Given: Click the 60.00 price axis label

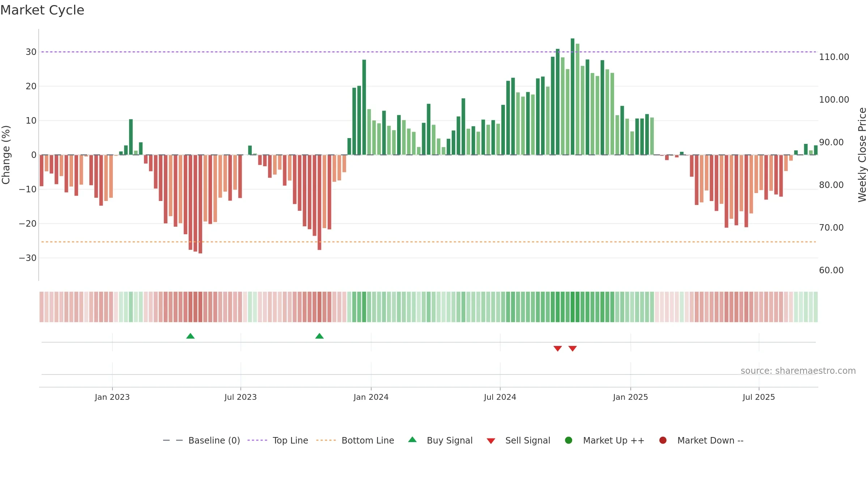Looking at the screenshot, I should pos(831,270).
